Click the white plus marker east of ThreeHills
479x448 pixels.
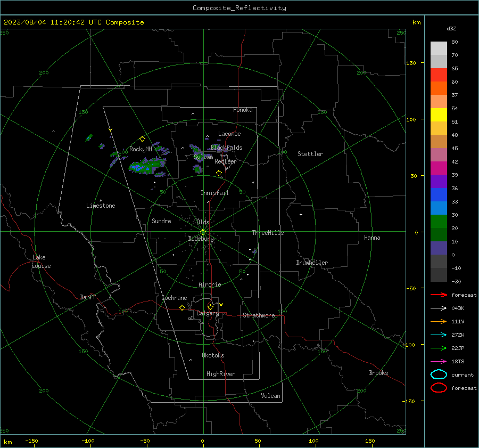[301, 214]
